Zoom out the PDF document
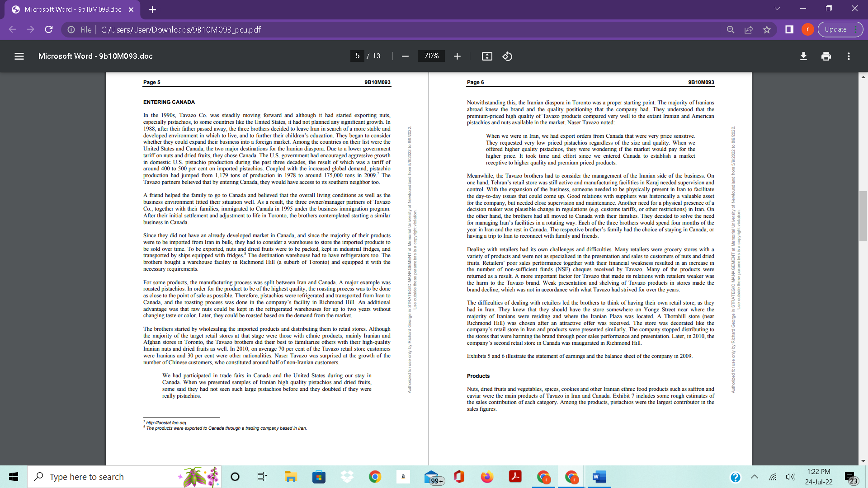Screen dimensions: 868x488 [x=405, y=56]
